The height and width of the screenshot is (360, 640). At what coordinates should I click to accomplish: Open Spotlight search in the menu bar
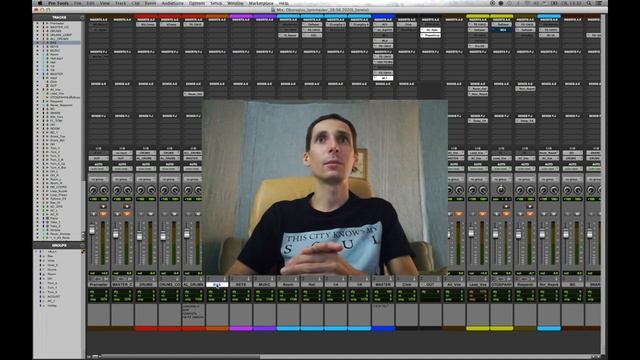589,3
